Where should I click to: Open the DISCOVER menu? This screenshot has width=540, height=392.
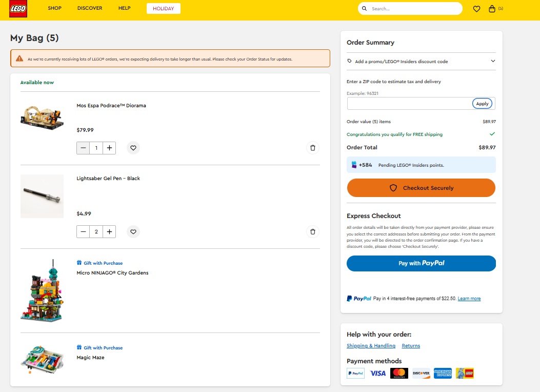tap(90, 8)
